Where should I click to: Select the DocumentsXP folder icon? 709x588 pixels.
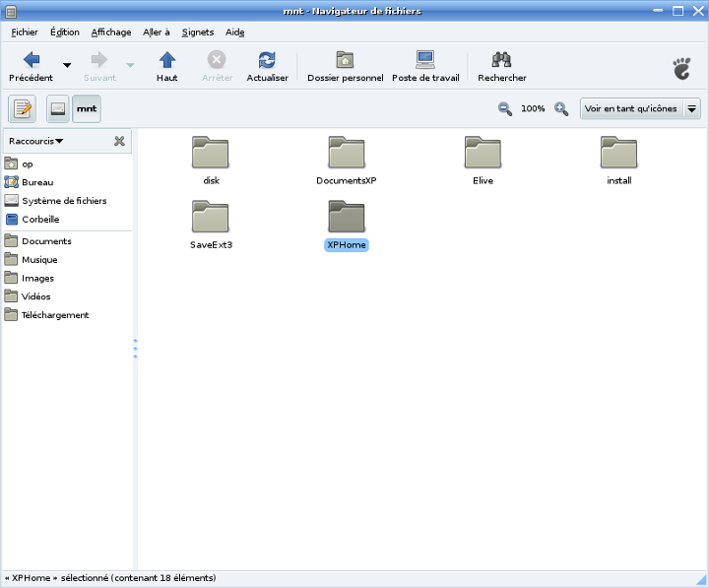(x=347, y=152)
